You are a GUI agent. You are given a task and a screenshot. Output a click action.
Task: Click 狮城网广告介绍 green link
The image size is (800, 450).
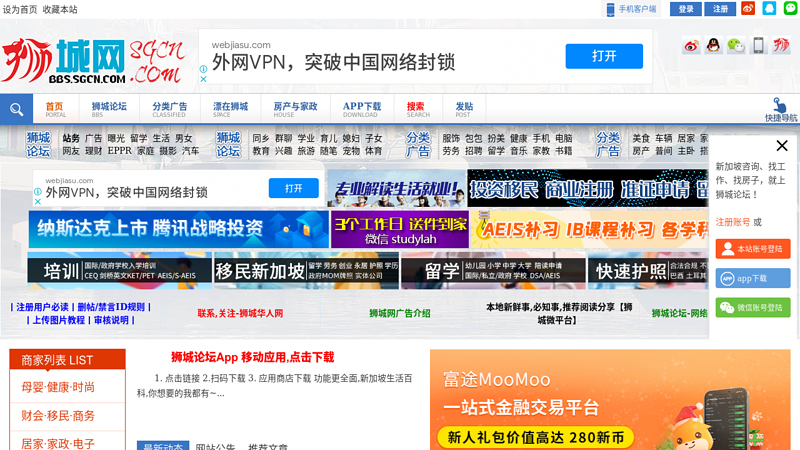coord(399,313)
